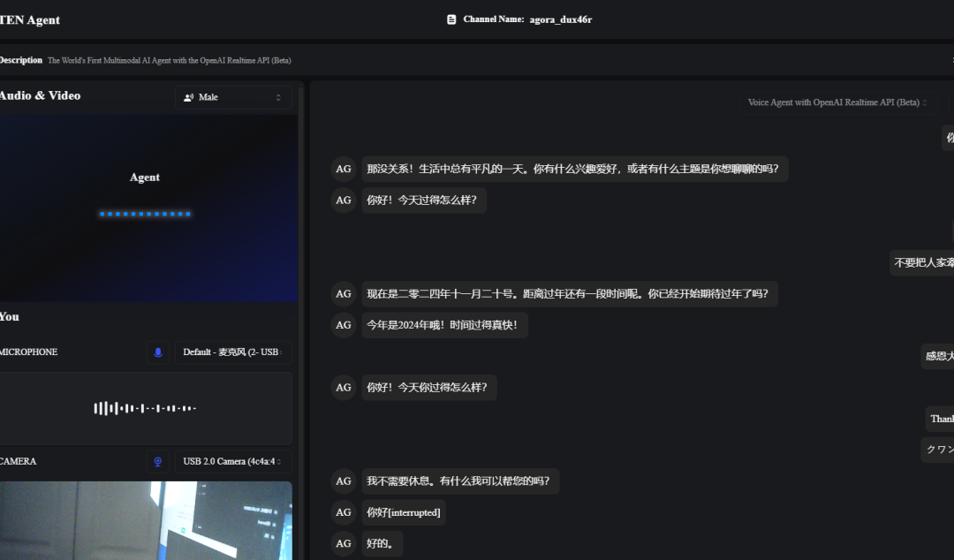Screen dimensions: 954x560
Task: Click the Description label in the header bar
Action: click(21, 60)
